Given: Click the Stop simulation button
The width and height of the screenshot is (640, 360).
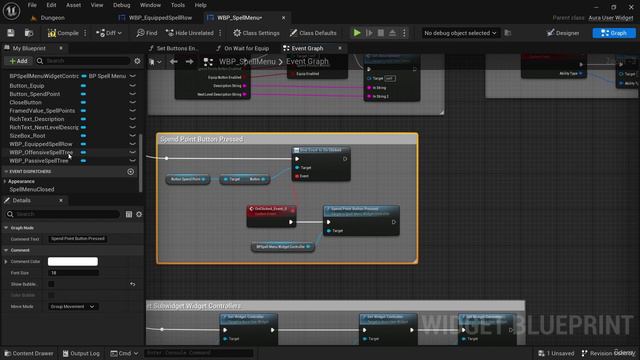Looking at the screenshot, I should [x=380, y=33].
